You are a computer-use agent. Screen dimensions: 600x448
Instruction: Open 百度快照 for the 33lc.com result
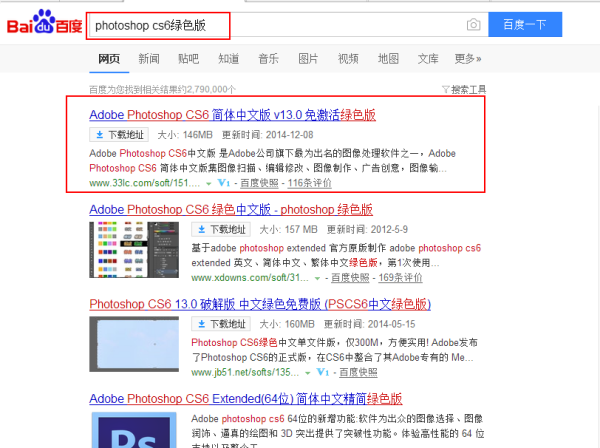[x=259, y=183]
